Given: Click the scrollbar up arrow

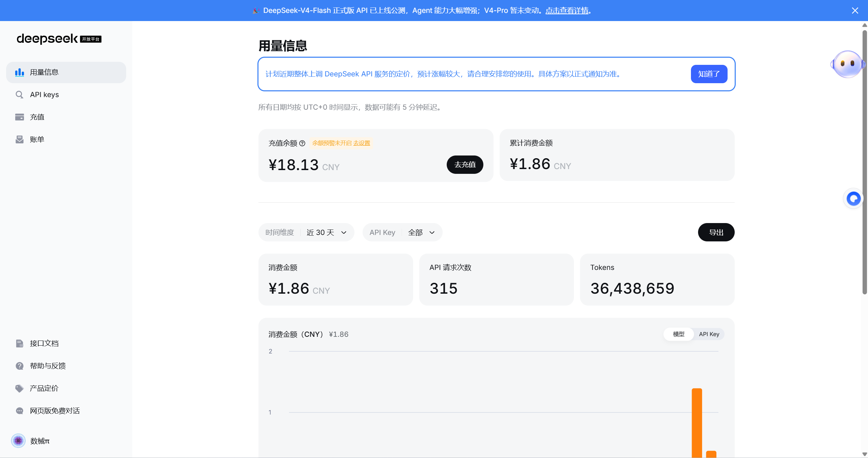Looking at the screenshot, I should click(865, 25).
